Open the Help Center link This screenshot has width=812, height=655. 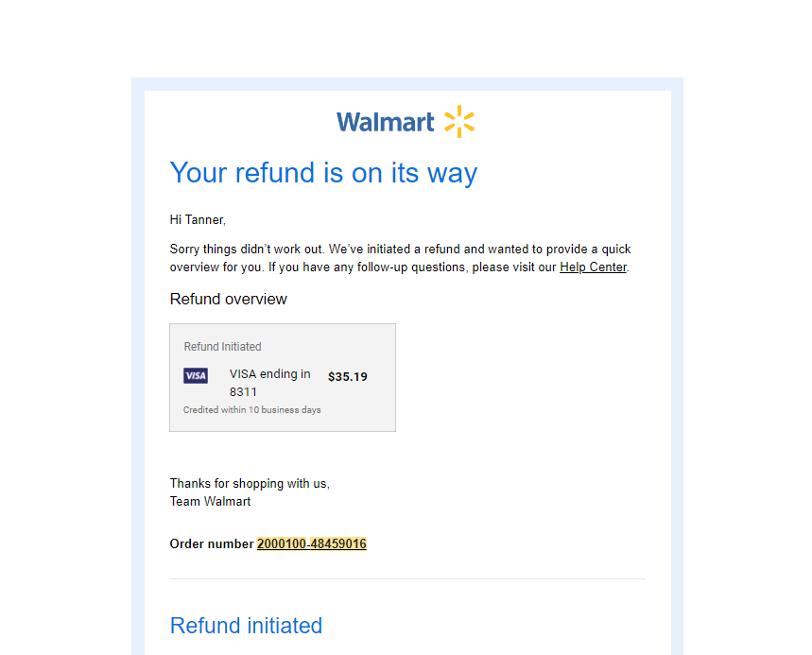[593, 267]
